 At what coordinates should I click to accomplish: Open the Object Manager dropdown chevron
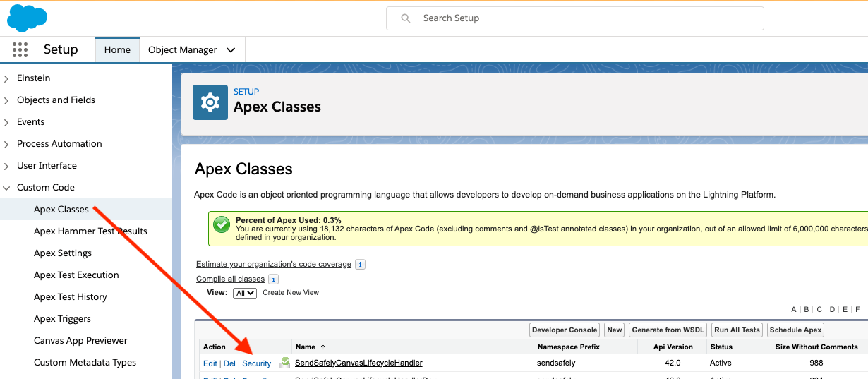[231, 50]
